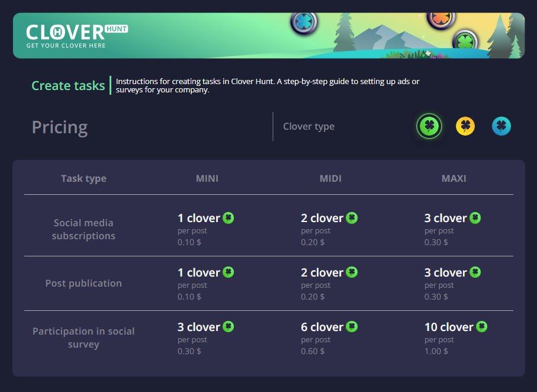The image size is (537, 392).
Task: Select the Post publication row label
Action: (x=83, y=283)
